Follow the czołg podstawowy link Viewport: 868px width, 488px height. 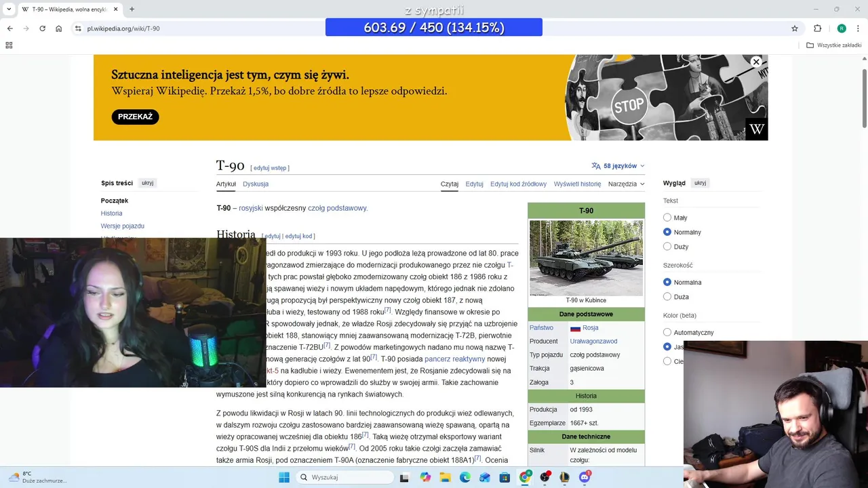point(337,208)
